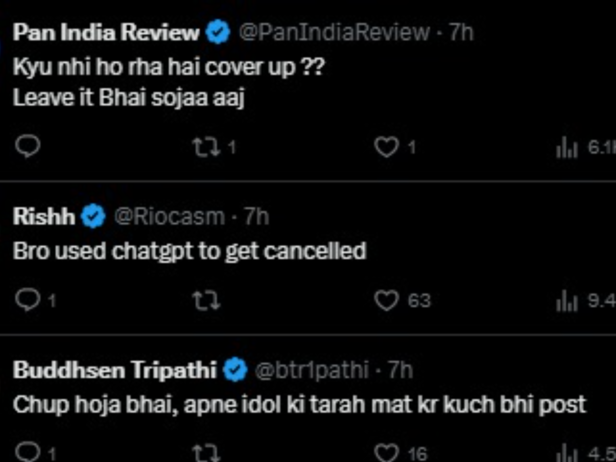View analytics for Pan India Review tweet

coord(566,148)
